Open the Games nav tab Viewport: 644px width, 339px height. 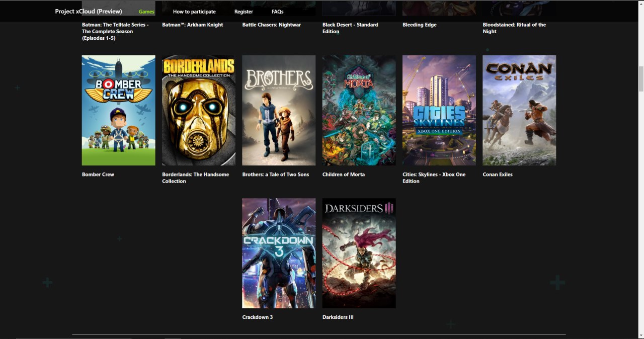pos(146,12)
